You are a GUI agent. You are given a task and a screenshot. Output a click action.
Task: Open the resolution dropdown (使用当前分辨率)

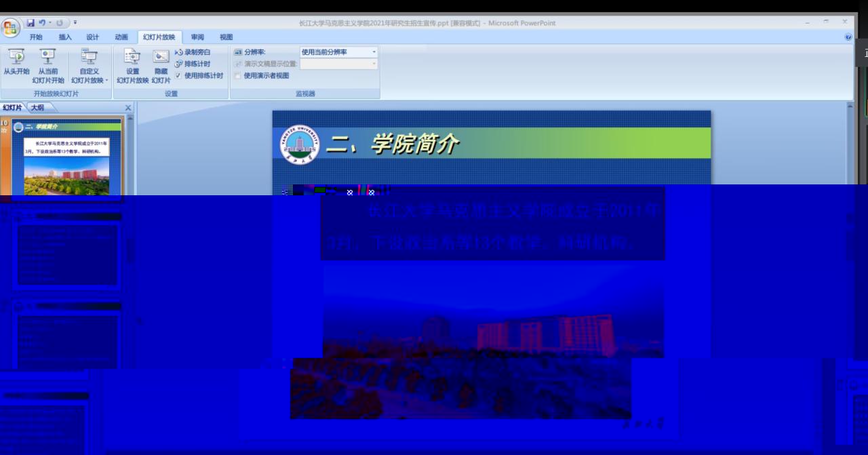pyautogui.click(x=373, y=52)
